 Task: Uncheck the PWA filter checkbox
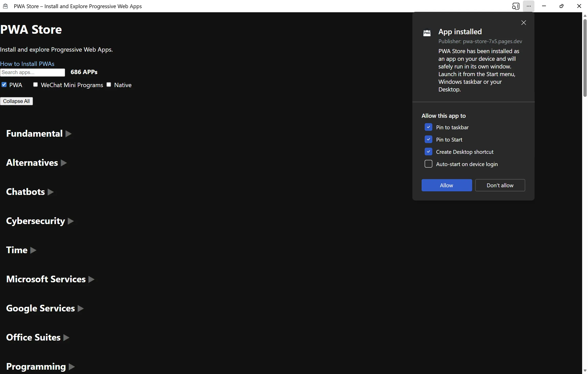pos(4,85)
